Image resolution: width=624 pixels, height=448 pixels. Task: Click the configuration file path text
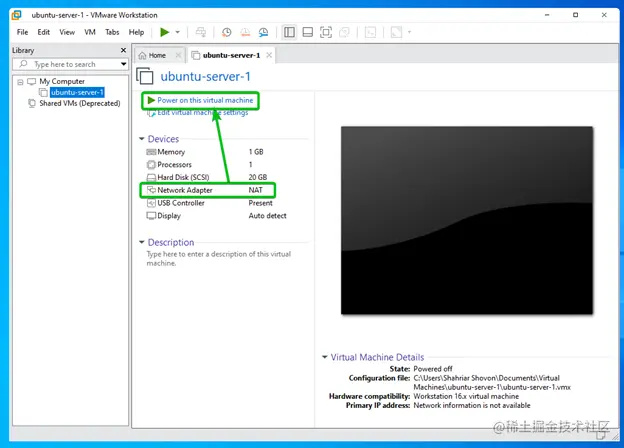point(492,382)
